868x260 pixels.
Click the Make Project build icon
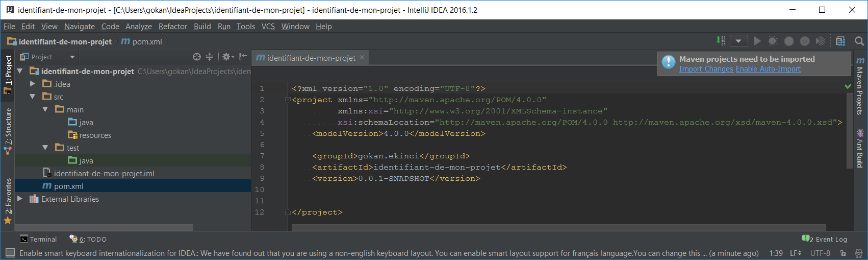coord(721,41)
